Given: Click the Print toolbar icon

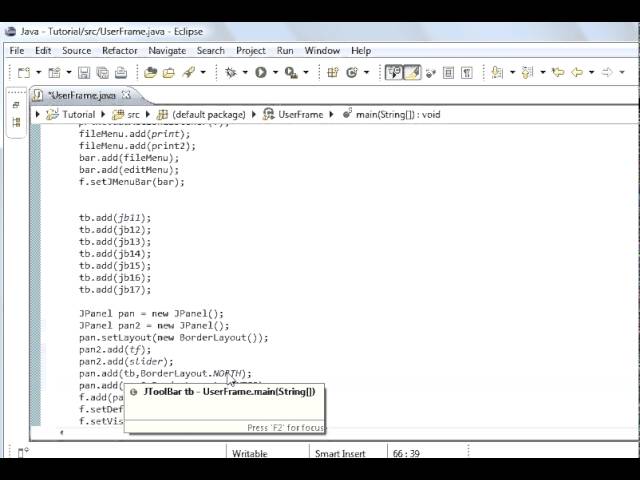Looking at the screenshot, I should pos(121,73).
